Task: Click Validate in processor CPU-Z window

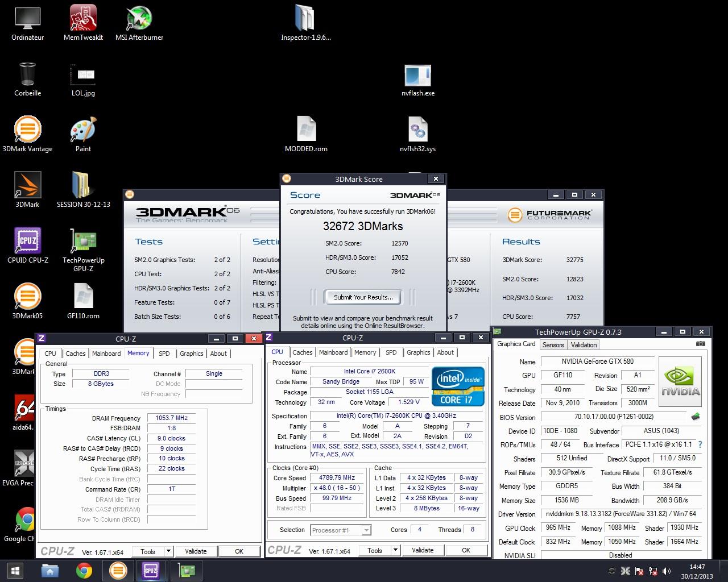Action: (423, 550)
